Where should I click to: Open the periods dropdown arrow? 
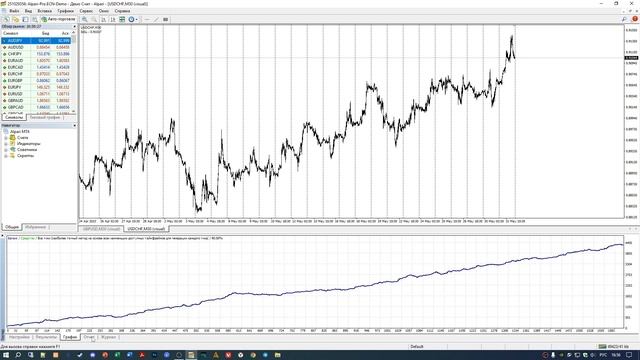(x=137, y=19)
